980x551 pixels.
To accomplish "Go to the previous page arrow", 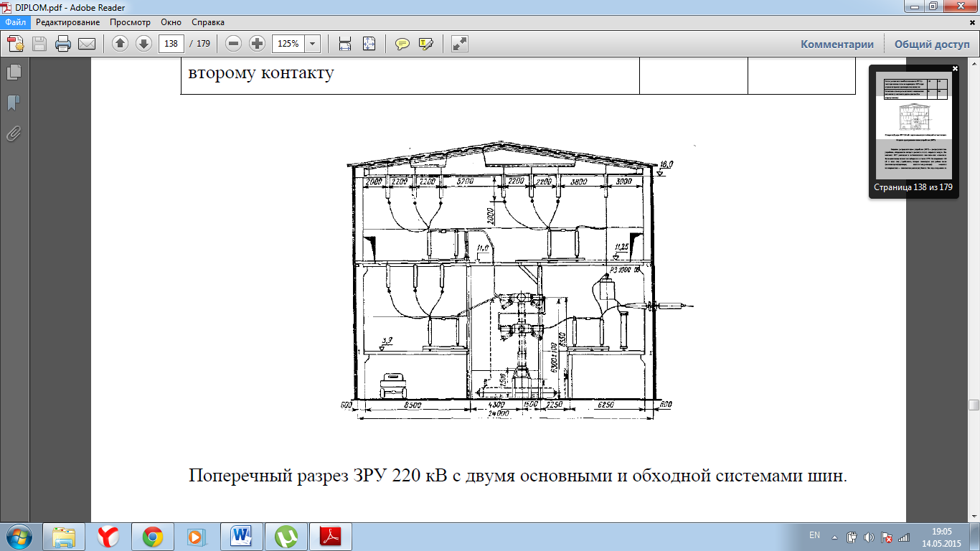I will (121, 44).
